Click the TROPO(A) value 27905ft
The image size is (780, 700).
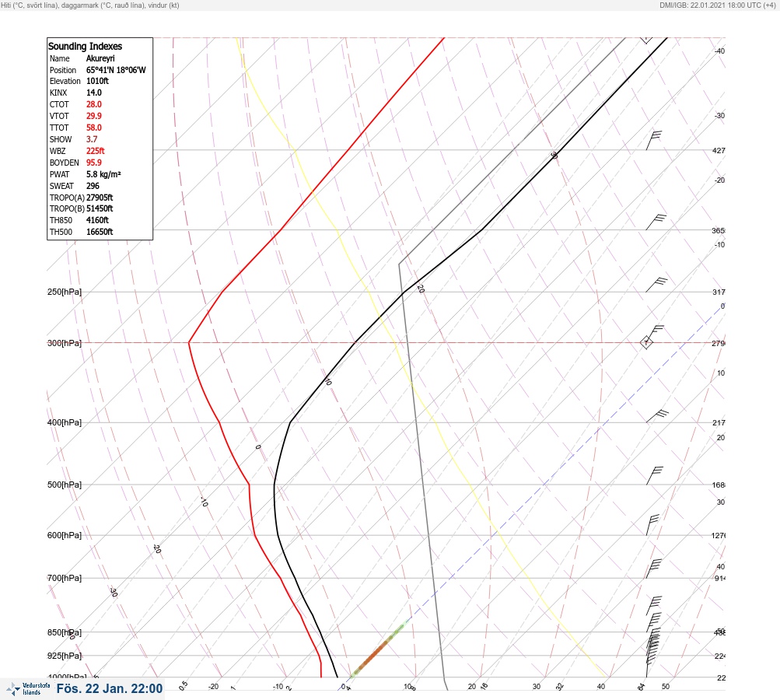click(100, 198)
